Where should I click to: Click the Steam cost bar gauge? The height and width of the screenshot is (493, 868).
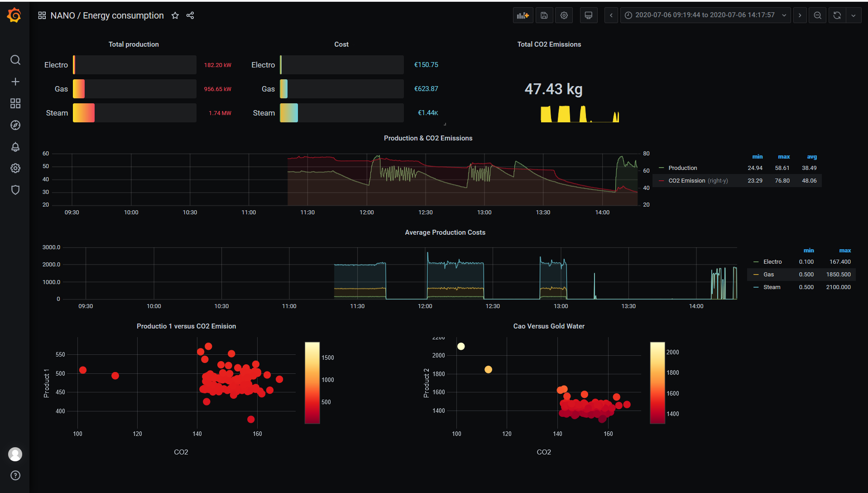pos(341,113)
